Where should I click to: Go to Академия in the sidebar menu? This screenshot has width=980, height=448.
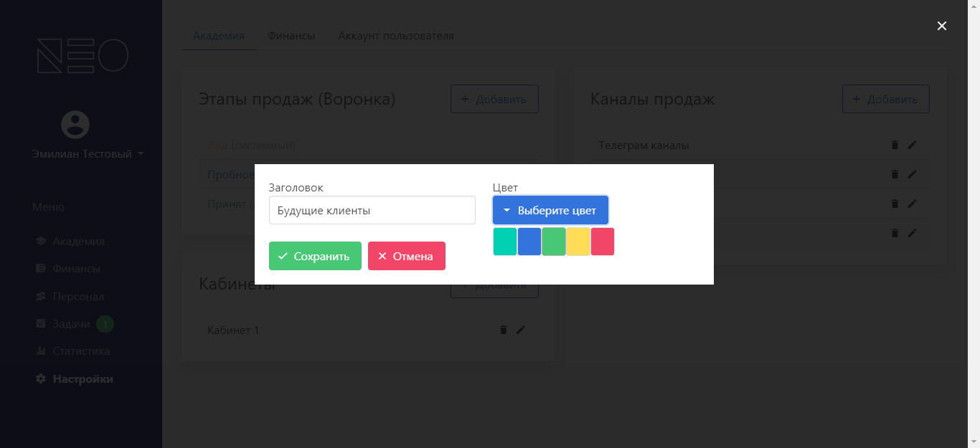(x=70, y=242)
